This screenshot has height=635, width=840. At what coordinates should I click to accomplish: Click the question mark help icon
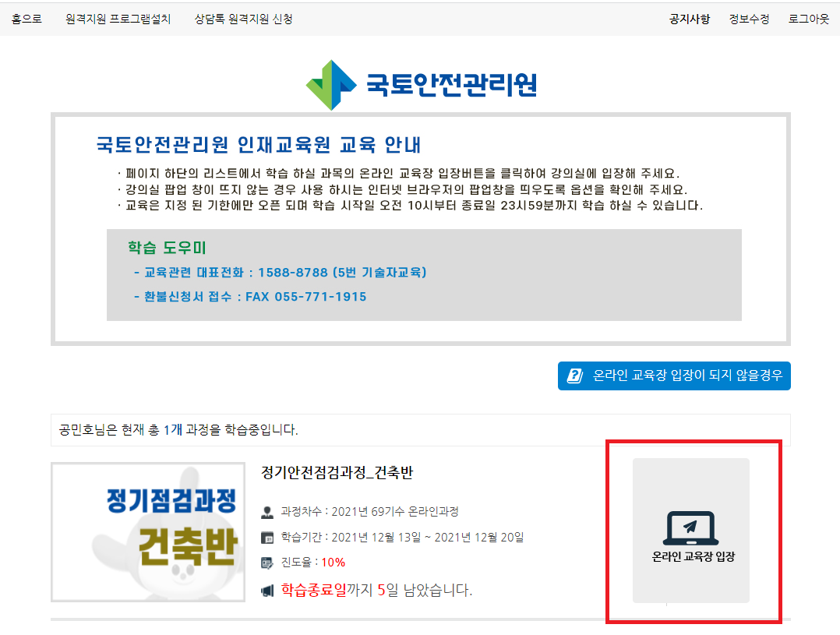coord(574,376)
